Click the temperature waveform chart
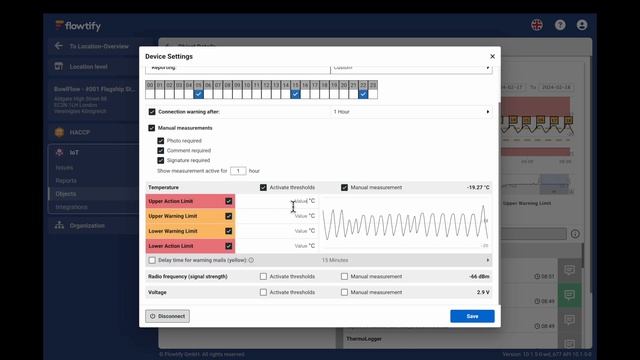The width and height of the screenshot is (640, 360). [405, 223]
